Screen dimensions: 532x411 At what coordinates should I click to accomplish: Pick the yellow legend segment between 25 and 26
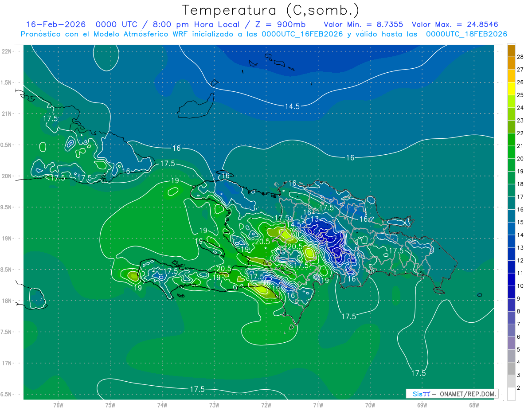[511, 89]
